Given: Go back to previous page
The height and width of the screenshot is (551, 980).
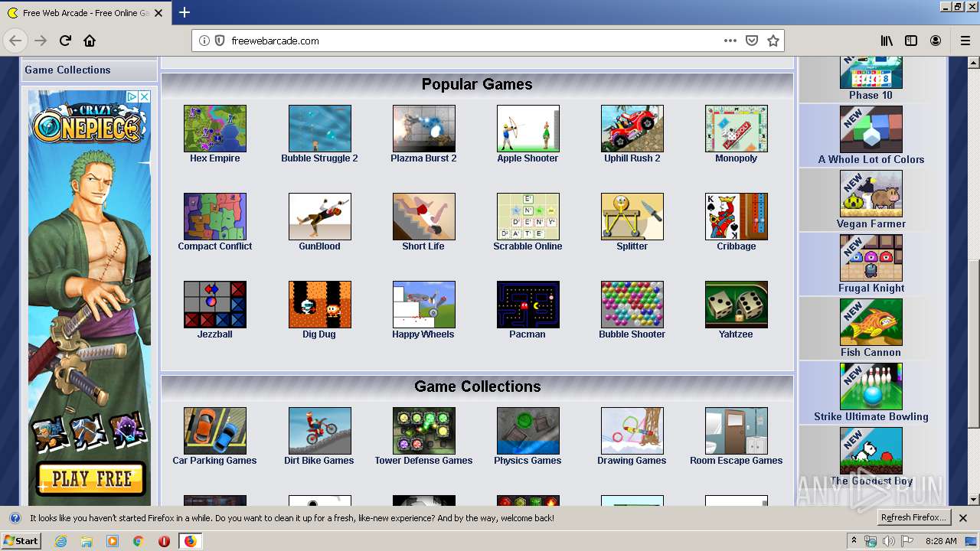Looking at the screenshot, I should coord(15,41).
